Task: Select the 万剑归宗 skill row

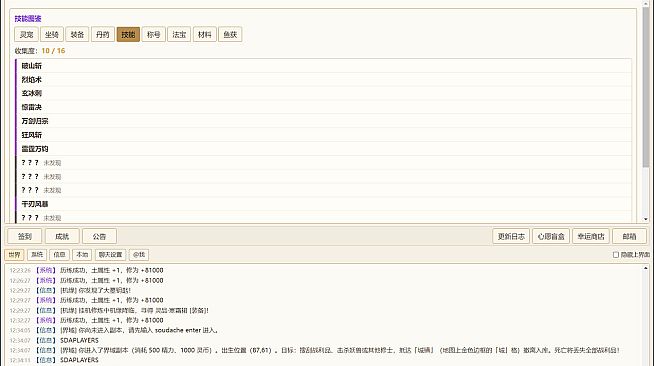Action: pyautogui.click(x=323, y=121)
